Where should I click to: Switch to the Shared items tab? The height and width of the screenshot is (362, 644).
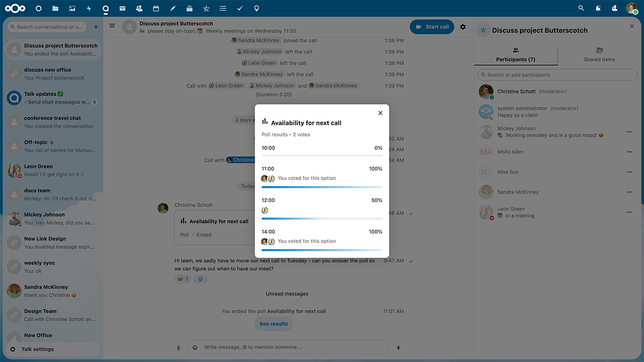599,55
